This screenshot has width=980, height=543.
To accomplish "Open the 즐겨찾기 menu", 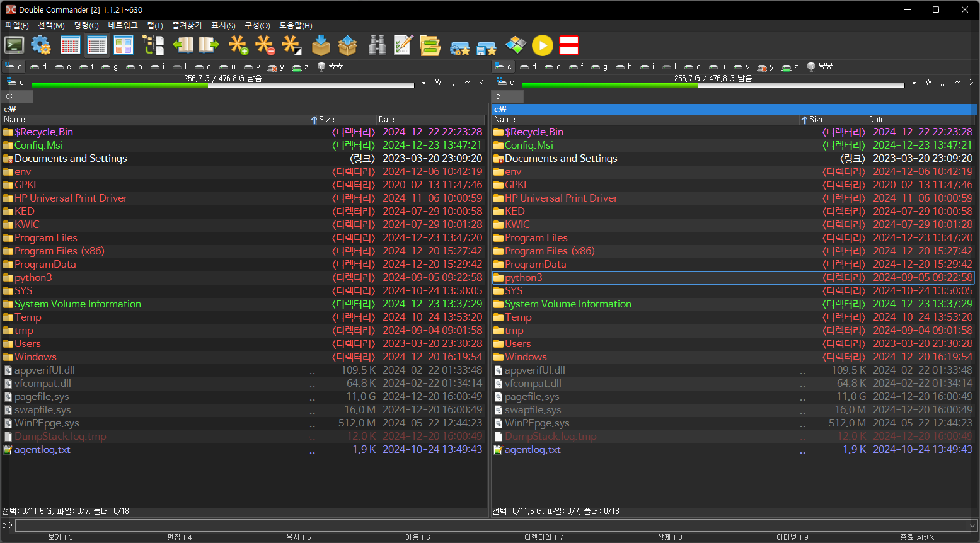I will coord(187,26).
